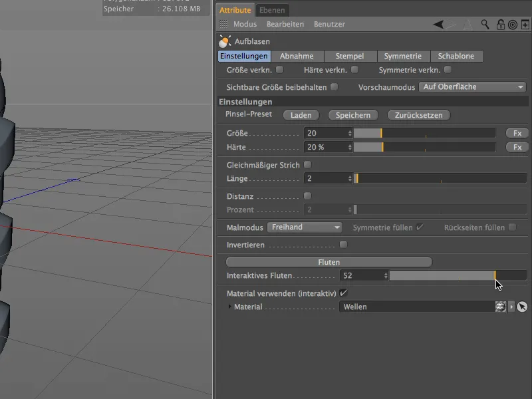Viewport: 532px width, 399px height.
Task: Toggle Symmetrie füllen checkbox
Action: coord(420,227)
